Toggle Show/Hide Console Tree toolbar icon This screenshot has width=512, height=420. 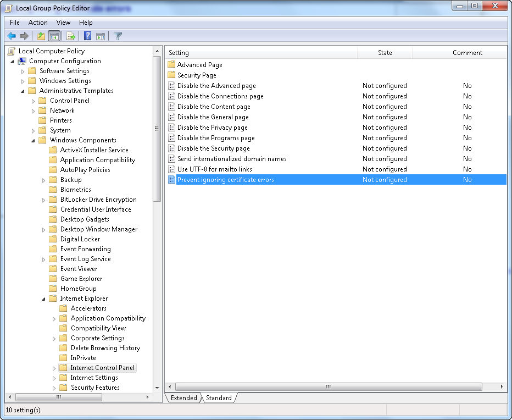pos(54,36)
